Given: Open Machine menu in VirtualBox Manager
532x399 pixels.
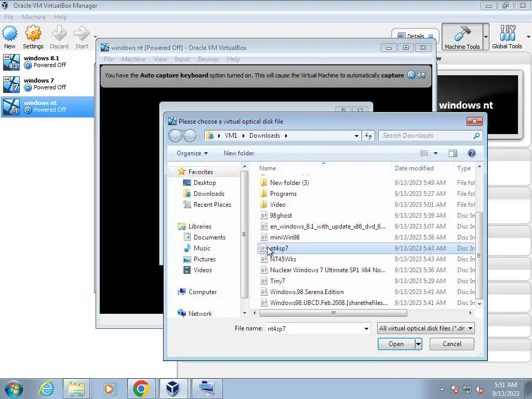Looking at the screenshot, I should tap(34, 17).
